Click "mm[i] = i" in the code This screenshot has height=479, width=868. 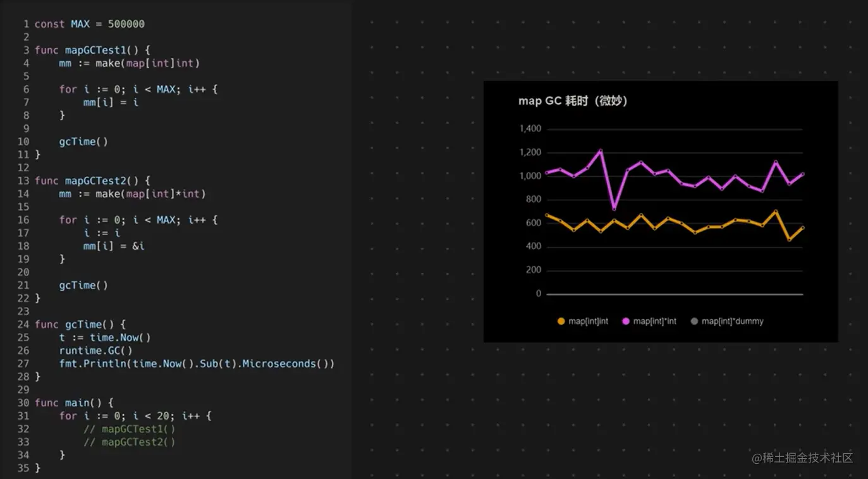[x=111, y=102]
